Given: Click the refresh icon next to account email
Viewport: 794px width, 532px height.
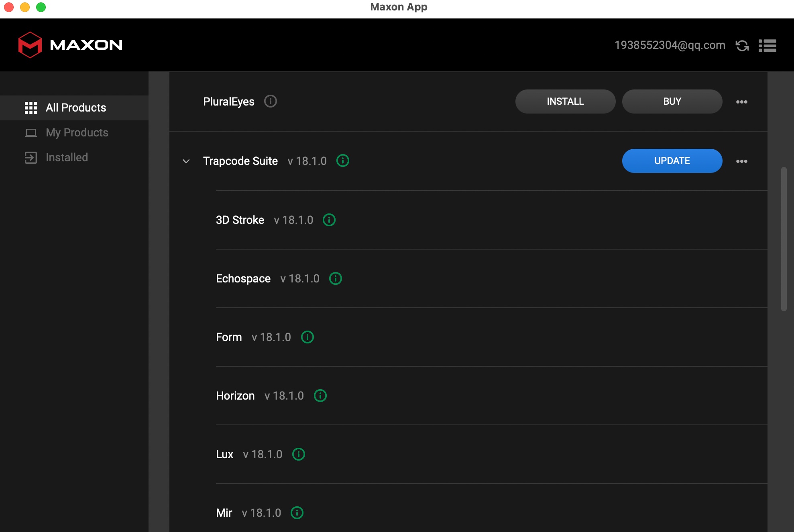Looking at the screenshot, I should [742, 46].
